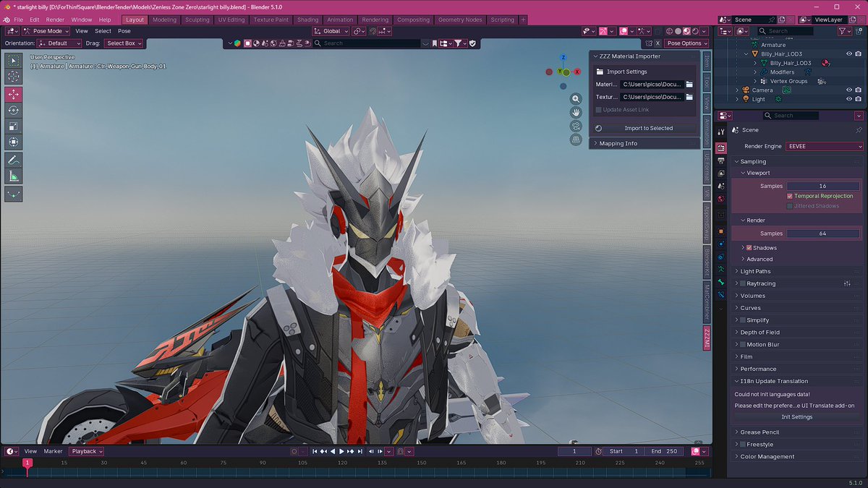The width and height of the screenshot is (868, 488).
Task: Play the animation forward
Action: (x=341, y=451)
